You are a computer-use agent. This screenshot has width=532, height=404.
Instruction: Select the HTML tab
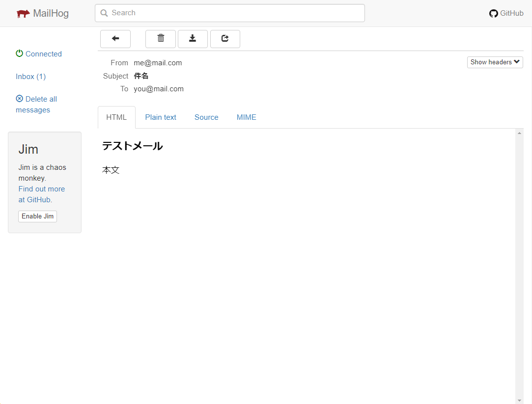point(116,117)
